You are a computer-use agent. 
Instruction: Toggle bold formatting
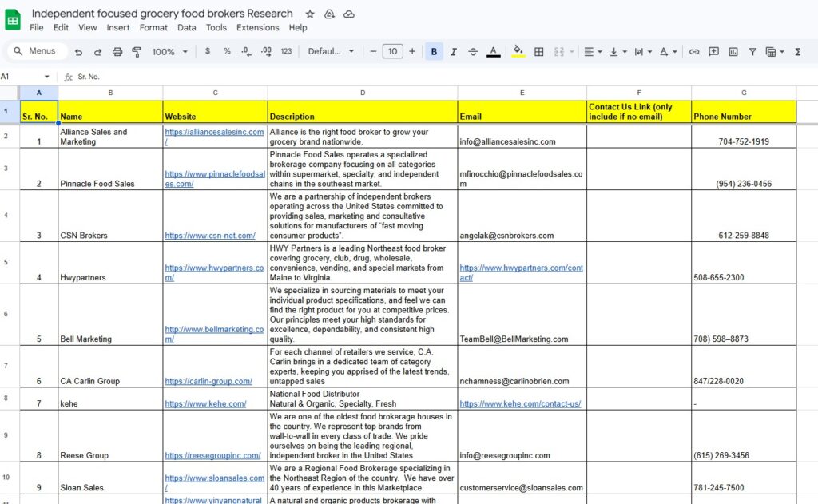tap(434, 51)
